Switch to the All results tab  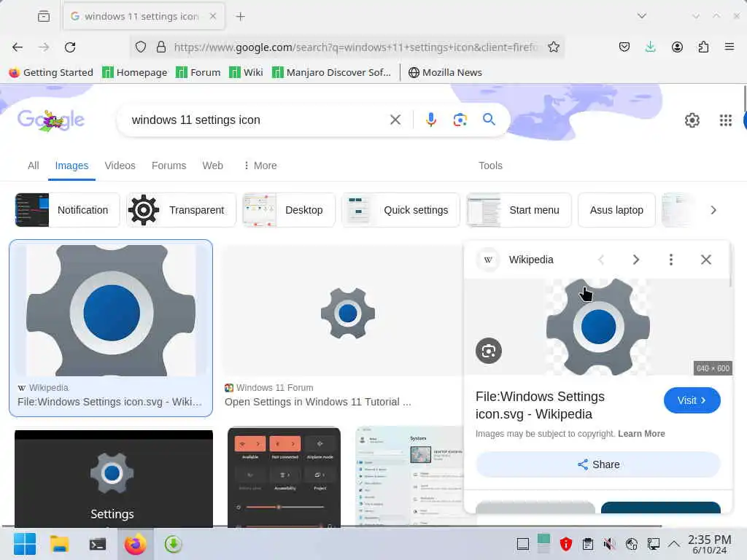click(34, 166)
